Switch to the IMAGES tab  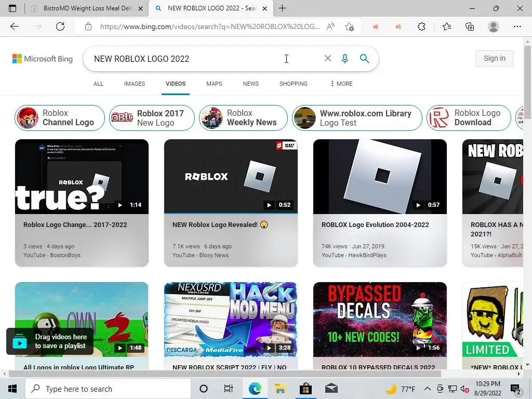pos(135,84)
